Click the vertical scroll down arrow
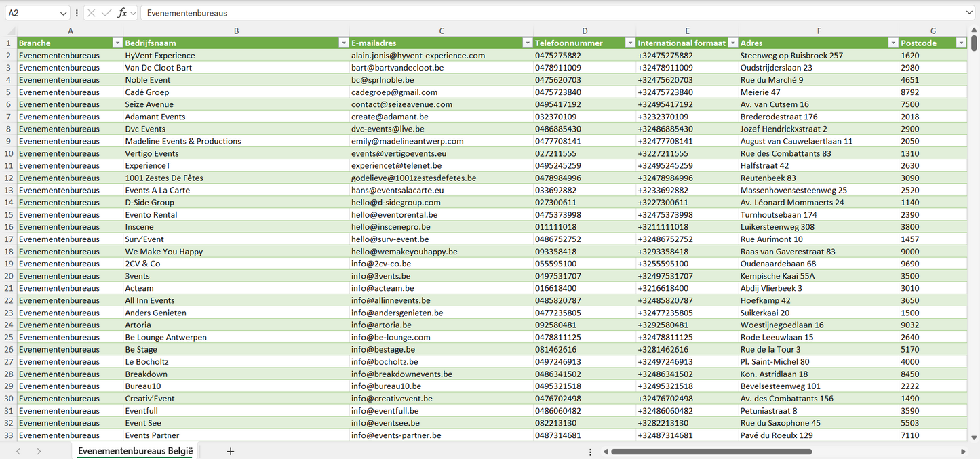The image size is (980, 459). pyautogui.click(x=975, y=438)
